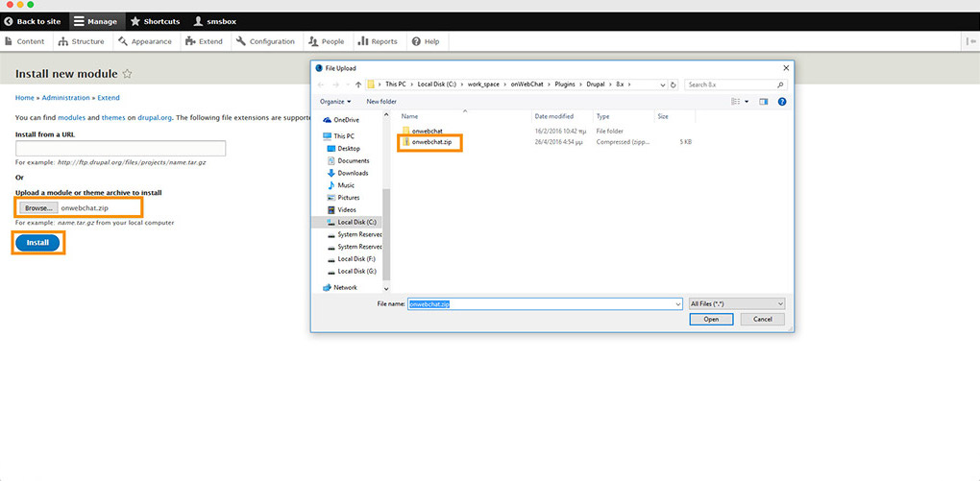Expand the Organize dropdown

pos(335,101)
